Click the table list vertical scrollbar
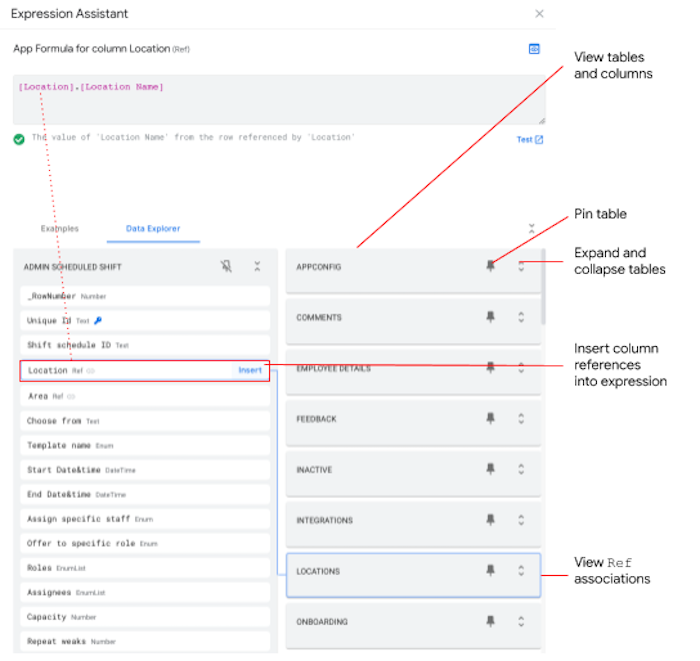Screen dimensions: 700x661 point(543,288)
